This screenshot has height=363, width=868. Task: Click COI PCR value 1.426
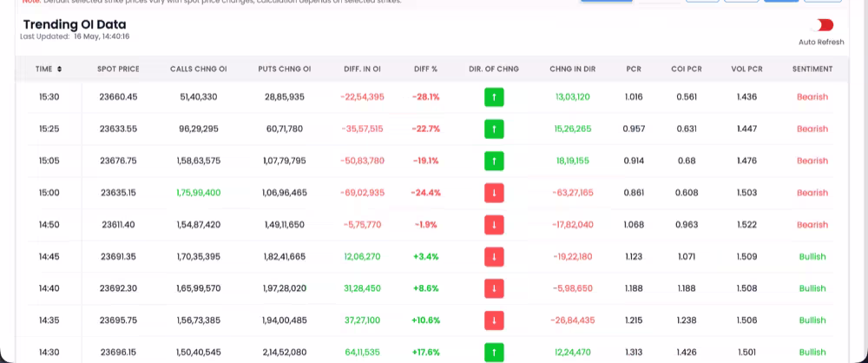(687, 353)
